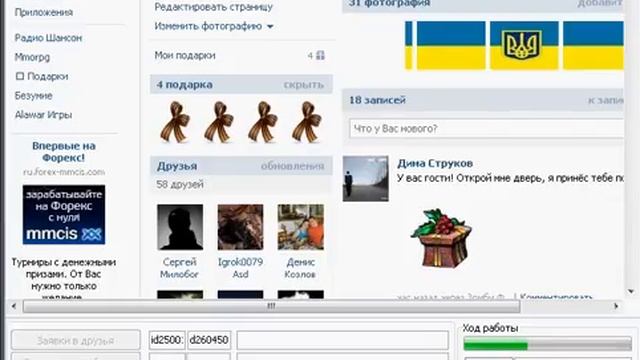Image resolution: width=640 pixels, height=360 pixels.
Task: Click the wide empty field beside d260450
Action: click(x=342, y=340)
